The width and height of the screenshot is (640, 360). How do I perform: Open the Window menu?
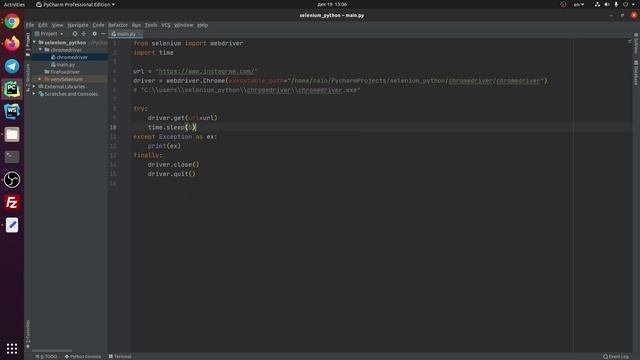click(183, 25)
